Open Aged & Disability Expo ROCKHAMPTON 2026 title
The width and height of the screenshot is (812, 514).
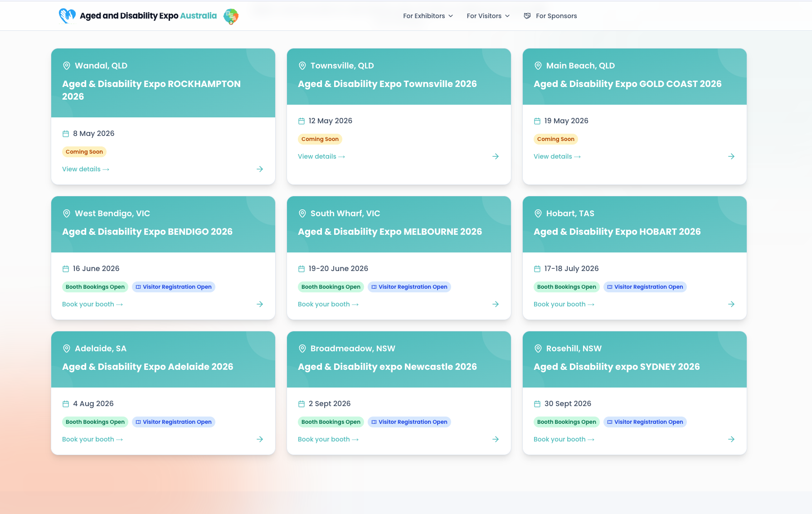(151, 90)
